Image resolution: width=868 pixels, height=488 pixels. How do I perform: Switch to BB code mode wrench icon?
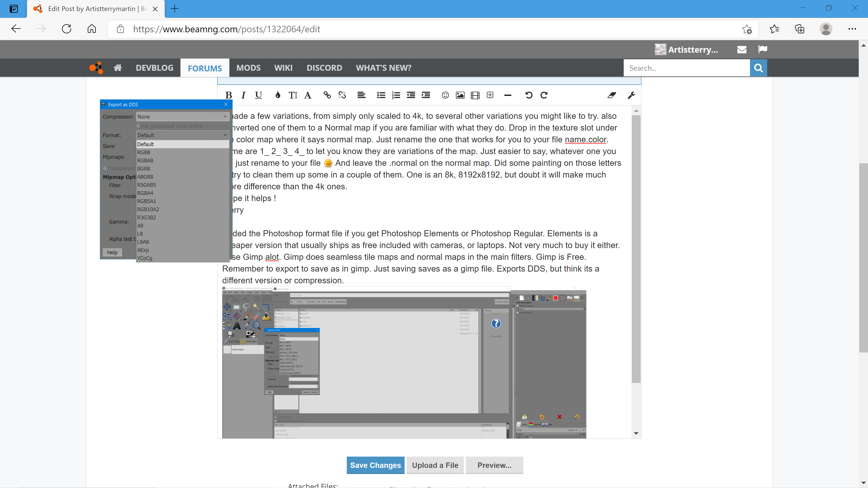point(631,95)
